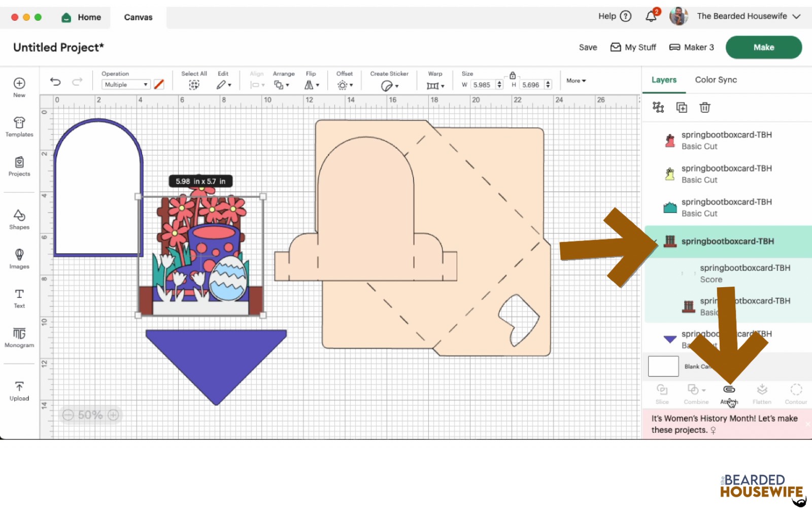Open the Monogram tool
Screen dimensions: 812x516
(x=19, y=337)
